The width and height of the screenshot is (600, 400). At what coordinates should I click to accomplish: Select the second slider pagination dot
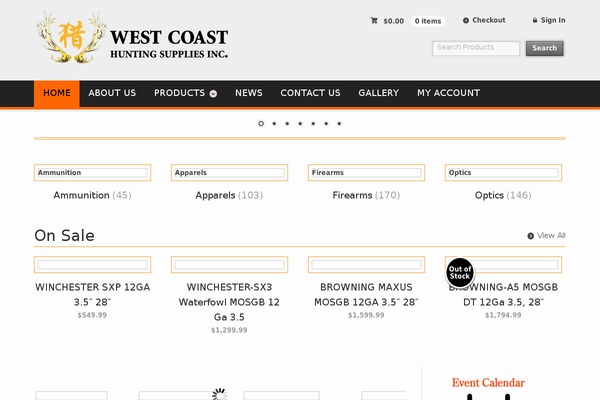pos(274,124)
